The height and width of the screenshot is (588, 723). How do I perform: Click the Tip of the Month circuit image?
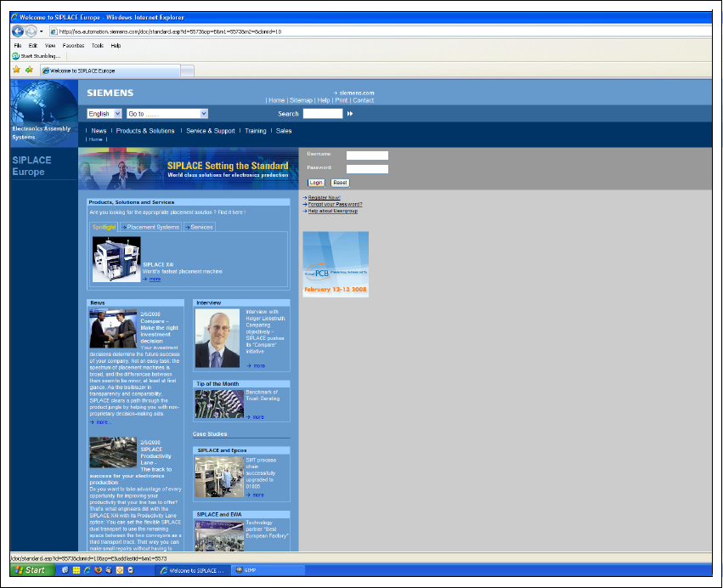point(219,404)
